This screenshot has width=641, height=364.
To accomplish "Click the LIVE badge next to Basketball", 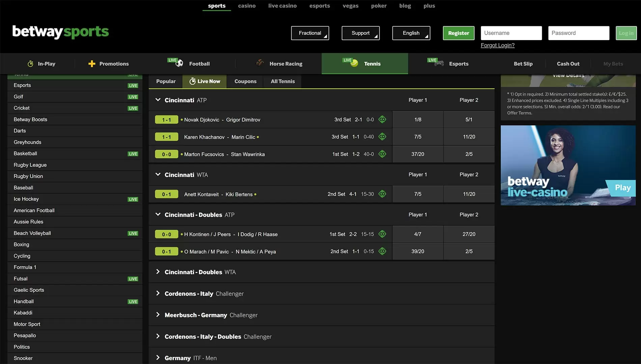I will (133, 154).
